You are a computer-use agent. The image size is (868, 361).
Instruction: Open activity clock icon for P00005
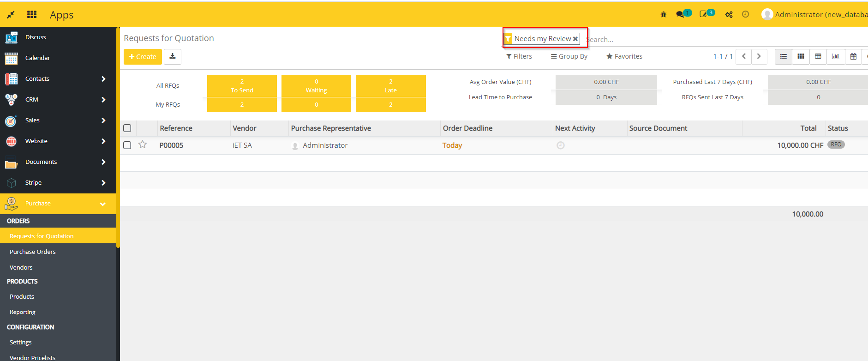(560, 145)
